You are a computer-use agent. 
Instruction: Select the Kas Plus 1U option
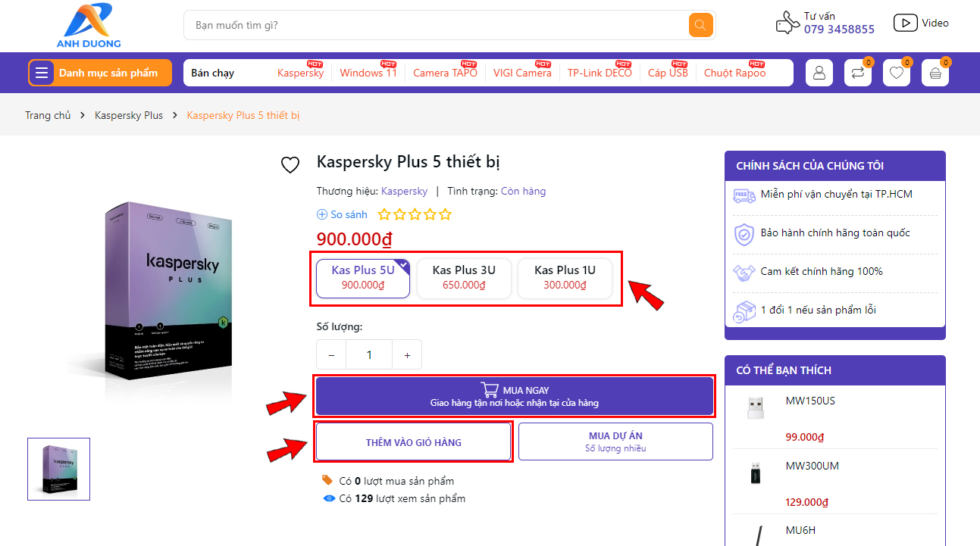click(565, 278)
